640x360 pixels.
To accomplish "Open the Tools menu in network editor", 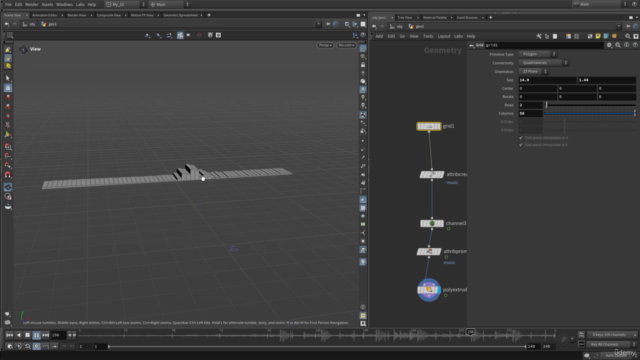I will [428, 36].
